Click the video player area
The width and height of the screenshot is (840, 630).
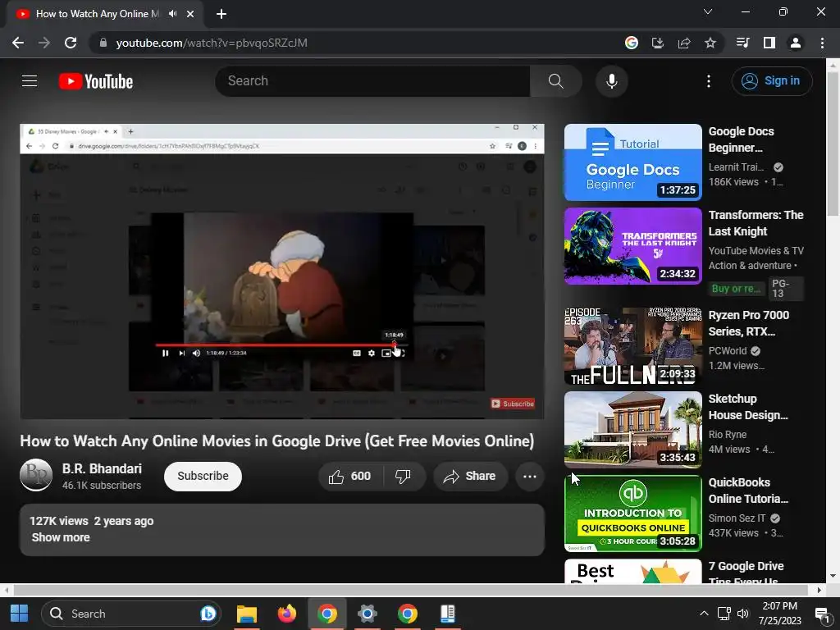click(282, 271)
